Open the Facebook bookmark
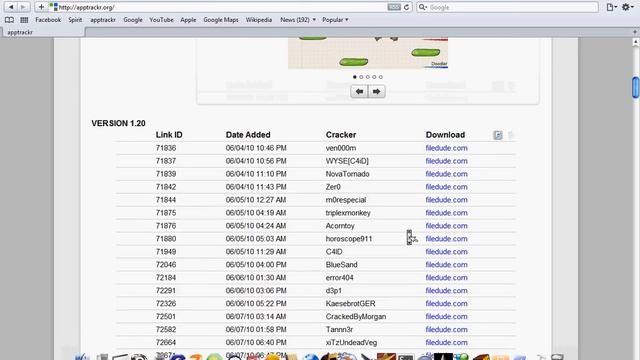 coord(48,20)
